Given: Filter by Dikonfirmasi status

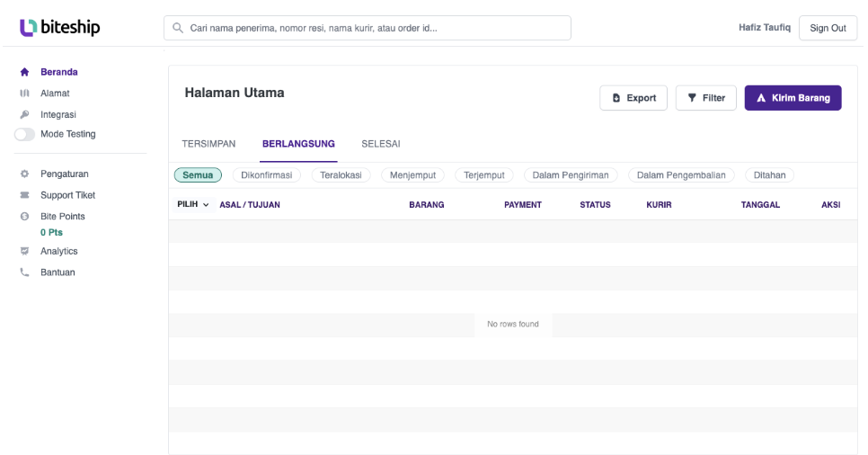Looking at the screenshot, I should [x=266, y=175].
